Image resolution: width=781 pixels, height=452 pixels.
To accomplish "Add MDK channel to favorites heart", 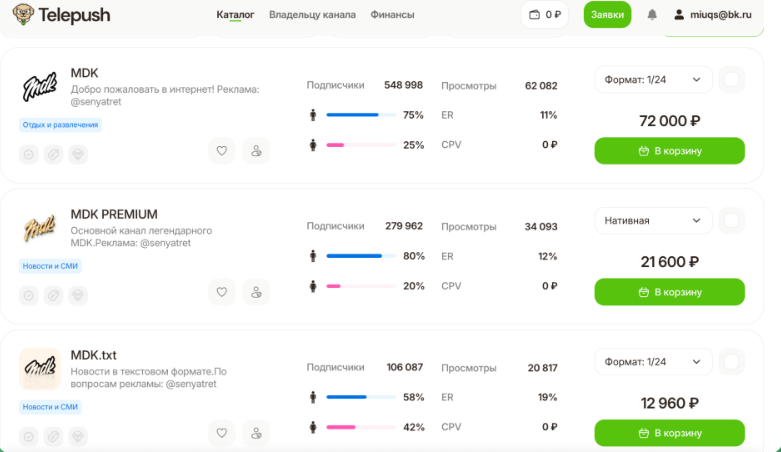I will (222, 151).
